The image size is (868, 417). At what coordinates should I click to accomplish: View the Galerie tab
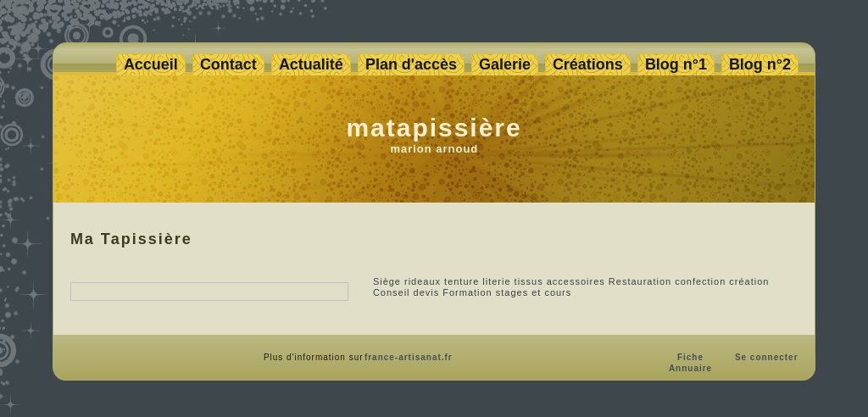[504, 64]
